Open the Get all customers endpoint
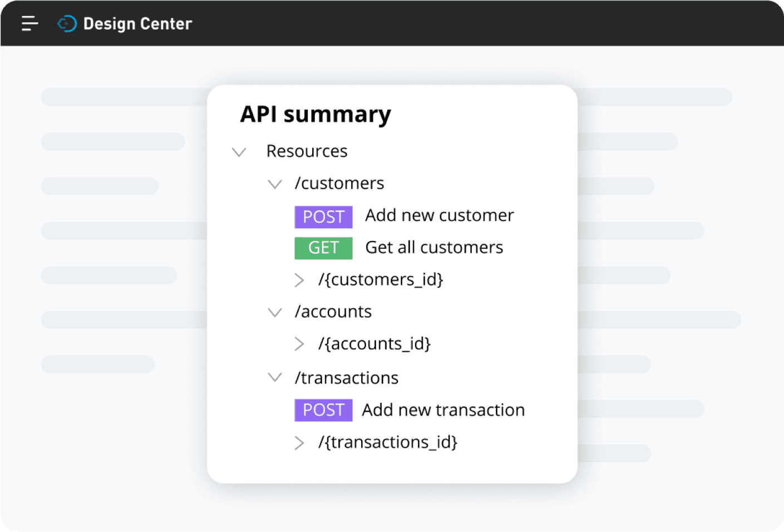784x532 pixels. [x=434, y=247]
